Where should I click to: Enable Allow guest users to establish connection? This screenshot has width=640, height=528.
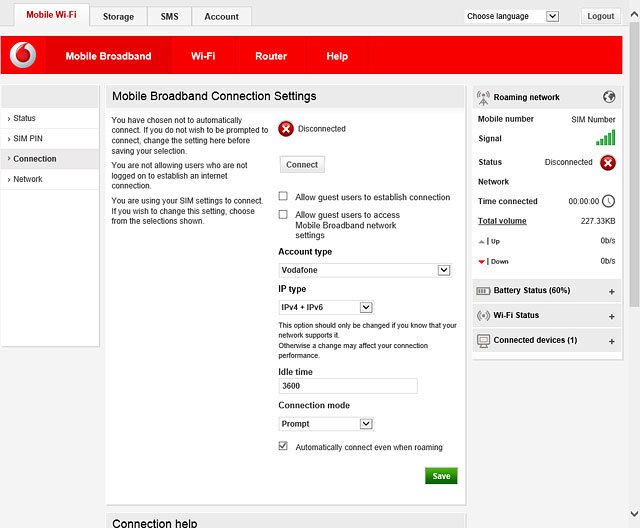point(283,196)
